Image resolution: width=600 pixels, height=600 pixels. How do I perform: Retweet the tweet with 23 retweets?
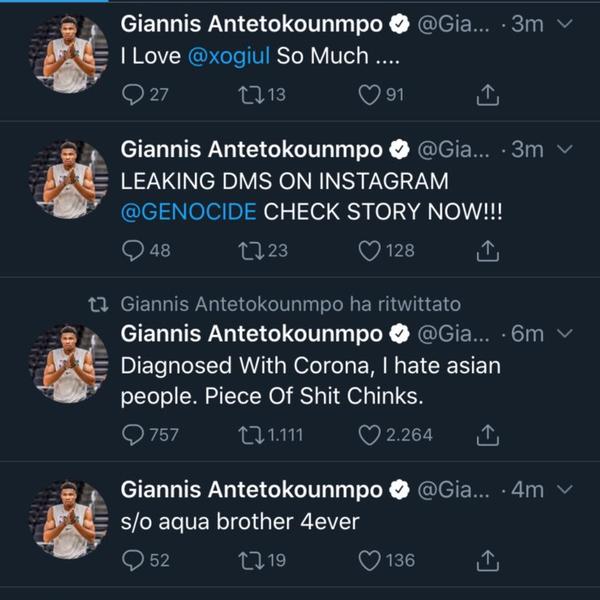click(x=251, y=250)
